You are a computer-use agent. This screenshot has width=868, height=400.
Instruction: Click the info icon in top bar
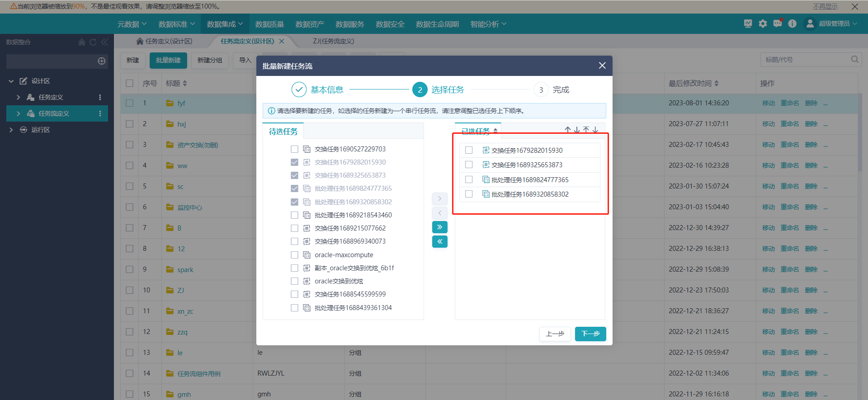792,24
